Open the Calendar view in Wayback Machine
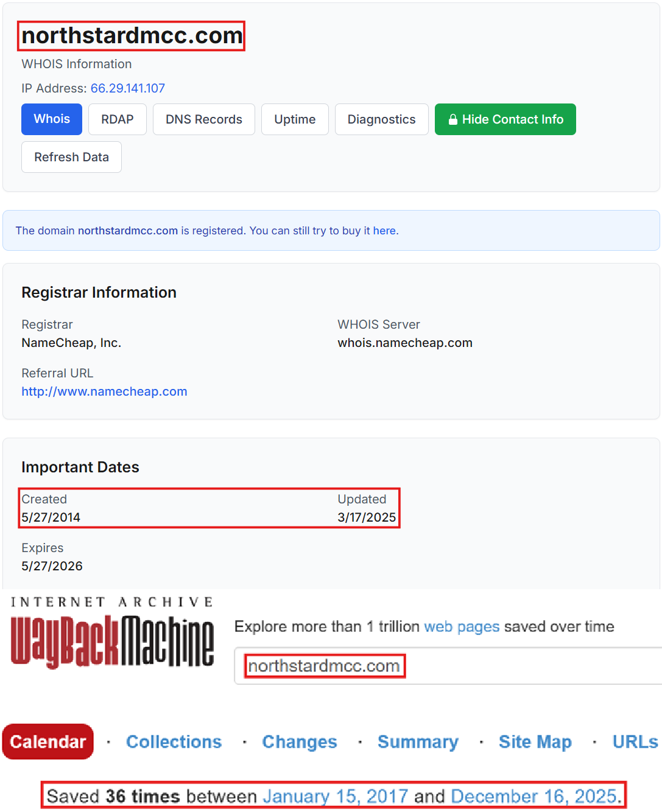 click(x=48, y=741)
